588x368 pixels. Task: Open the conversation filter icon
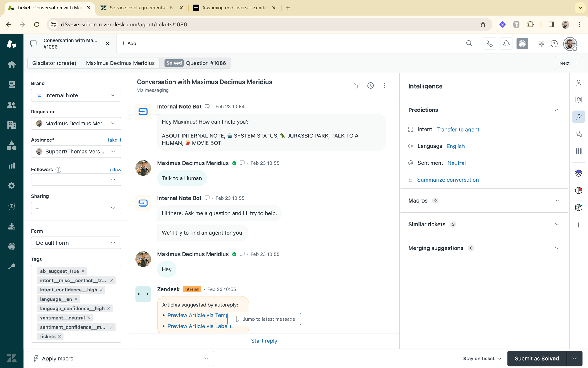[356, 85]
